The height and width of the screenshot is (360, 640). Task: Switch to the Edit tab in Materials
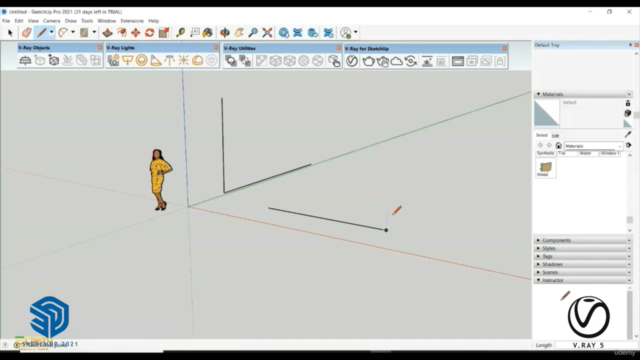pyautogui.click(x=556, y=136)
